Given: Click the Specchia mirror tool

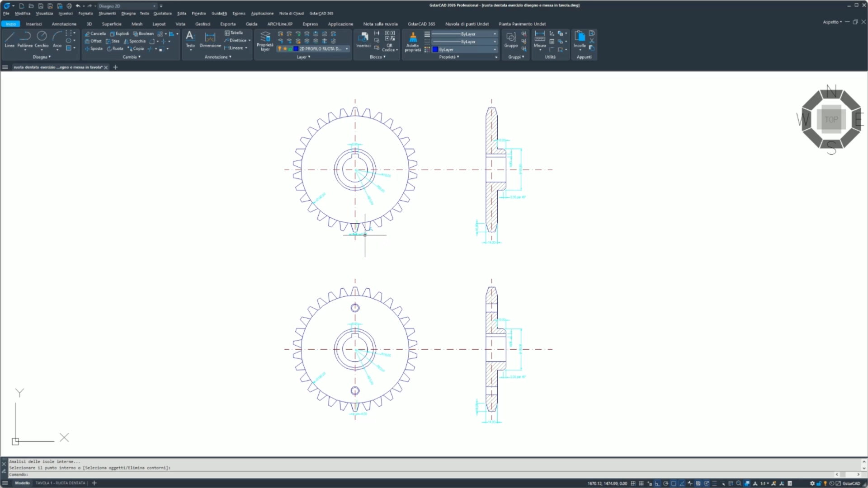Looking at the screenshot, I should (x=135, y=41).
